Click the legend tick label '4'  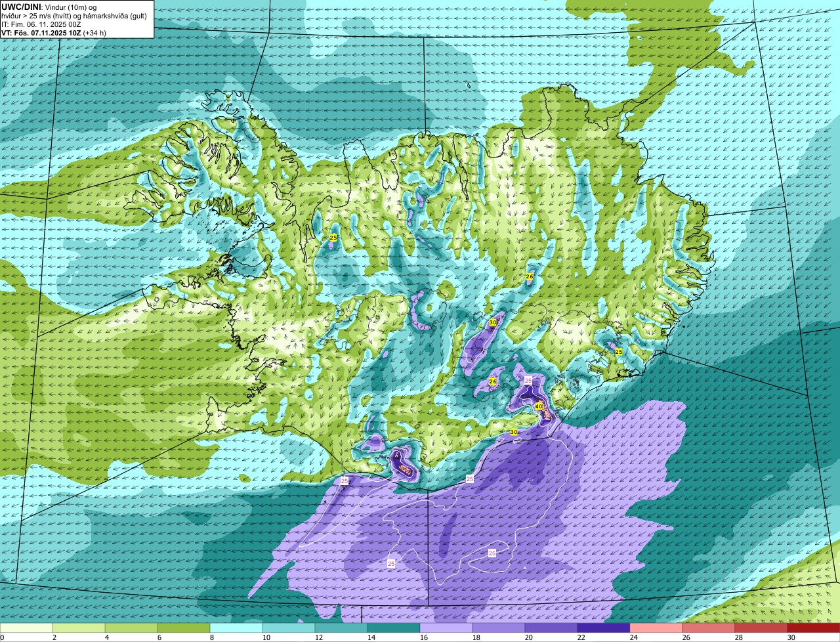point(106,637)
